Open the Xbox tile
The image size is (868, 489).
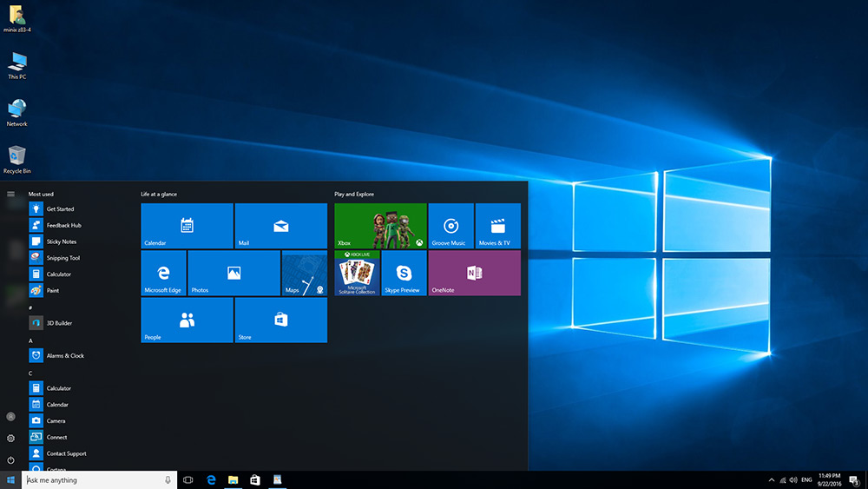pos(380,226)
